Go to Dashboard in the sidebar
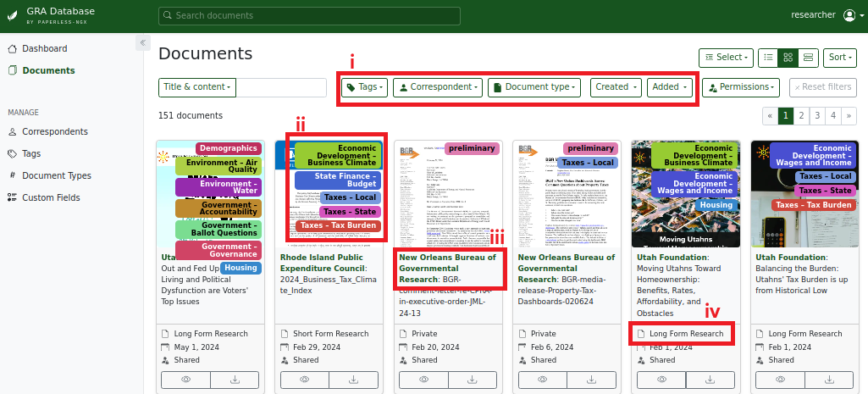 pos(44,49)
